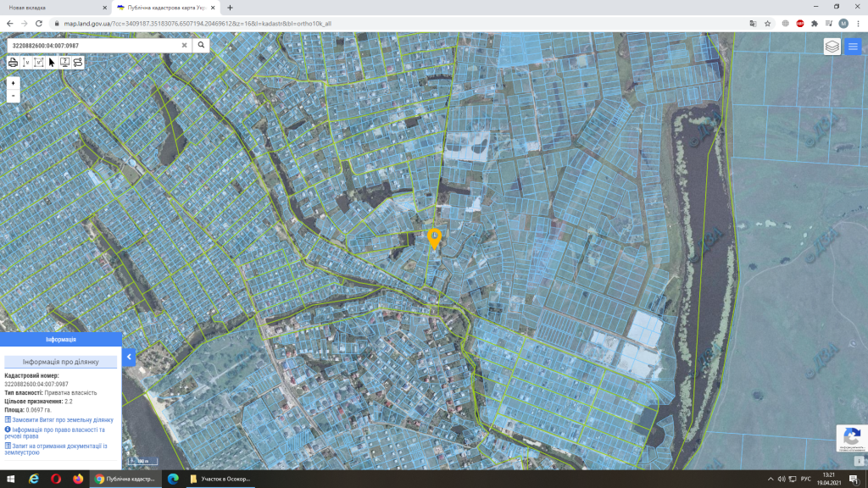Open Chrome's three-dot options menu

pos(858,24)
